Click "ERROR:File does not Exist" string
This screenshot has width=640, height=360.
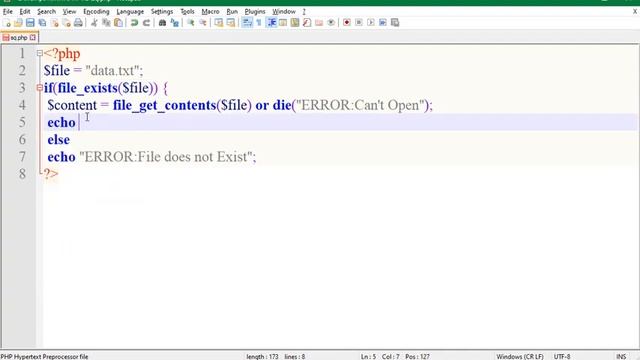tap(166, 157)
